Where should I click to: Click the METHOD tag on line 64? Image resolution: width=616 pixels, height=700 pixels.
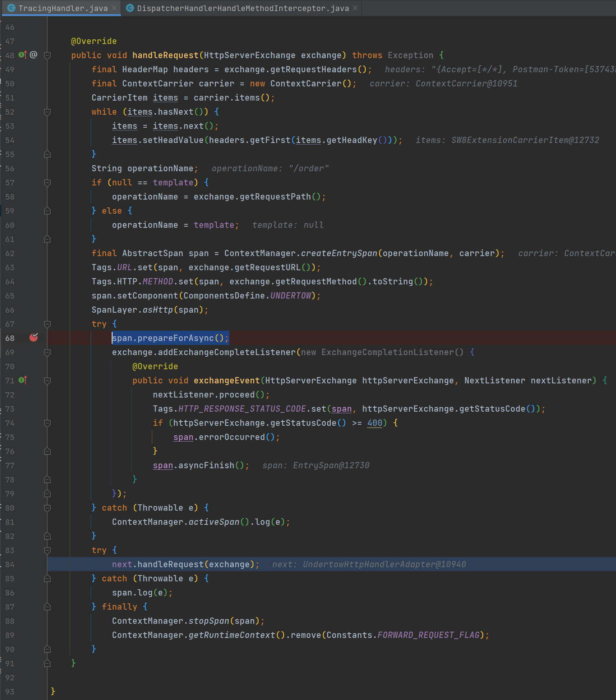pos(158,282)
